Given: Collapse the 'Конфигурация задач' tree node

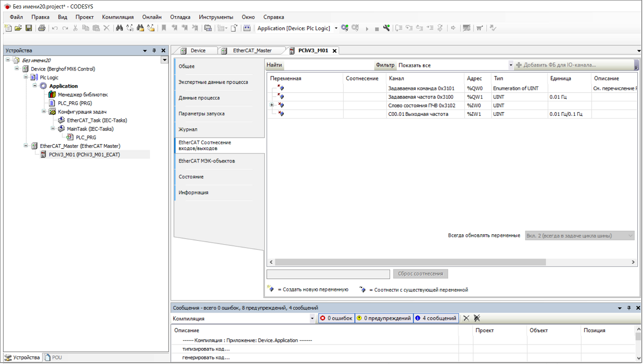Looking at the screenshot, I should click(x=44, y=111).
